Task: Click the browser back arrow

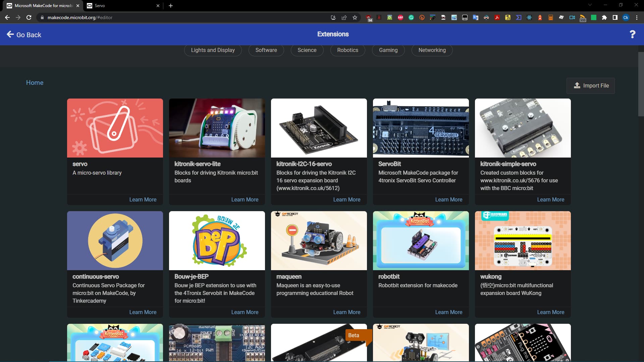Action: 7,17
